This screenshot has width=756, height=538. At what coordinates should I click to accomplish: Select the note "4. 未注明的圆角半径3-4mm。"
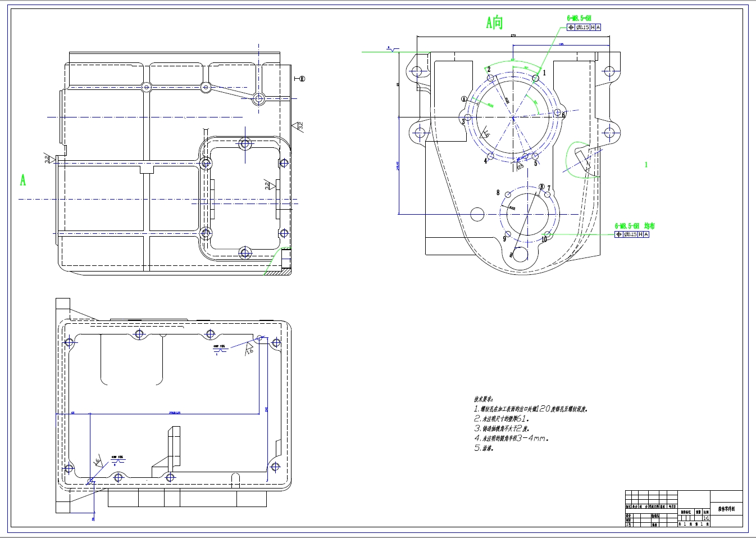click(511, 438)
